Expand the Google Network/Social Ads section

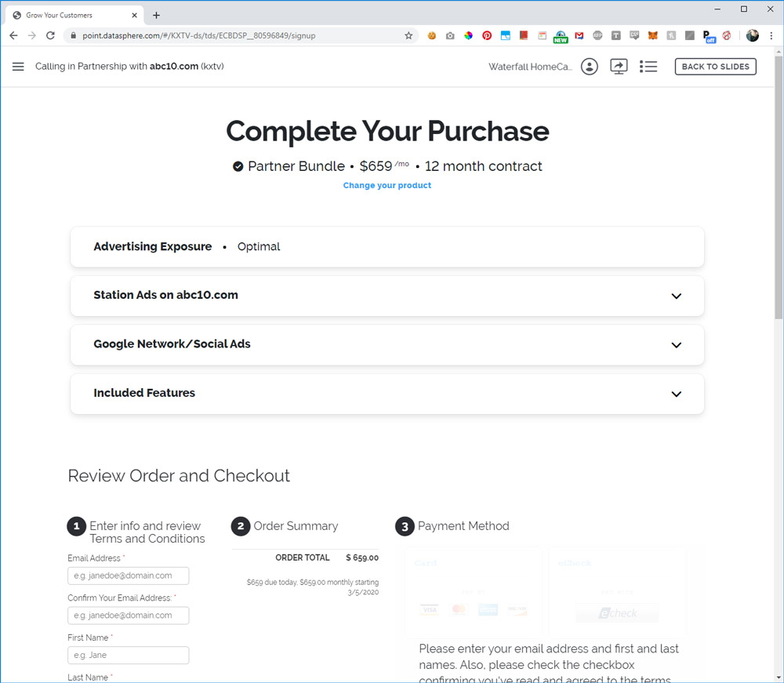coord(676,345)
